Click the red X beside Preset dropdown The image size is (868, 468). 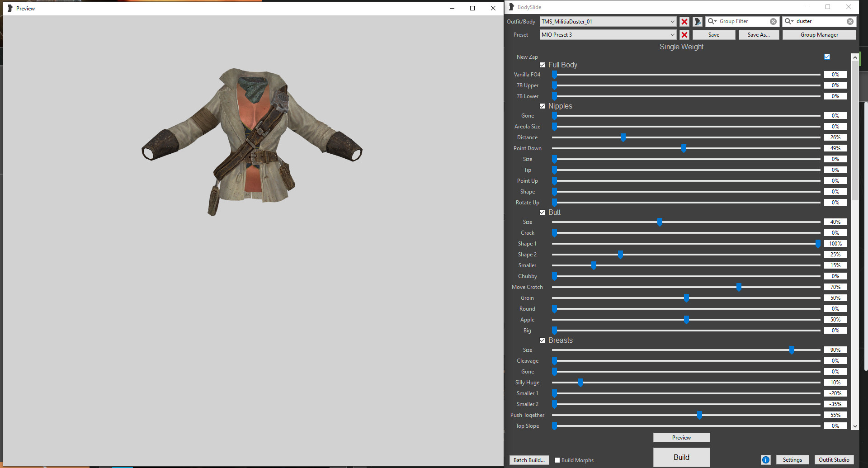[684, 35]
